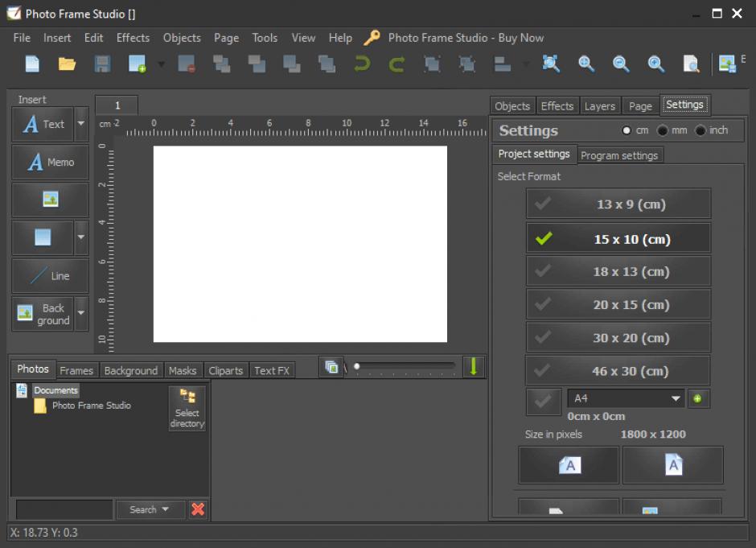756x548 pixels.
Task: Click the ungroup objects toolbar icon
Action: pyautogui.click(x=466, y=64)
